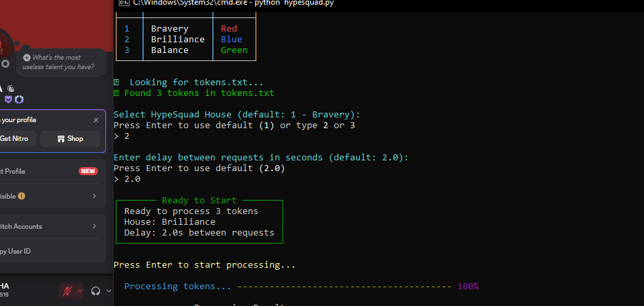Add a custom status in the thought bubble
This screenshot has height=306, width=644.
(x=61, y=62)
